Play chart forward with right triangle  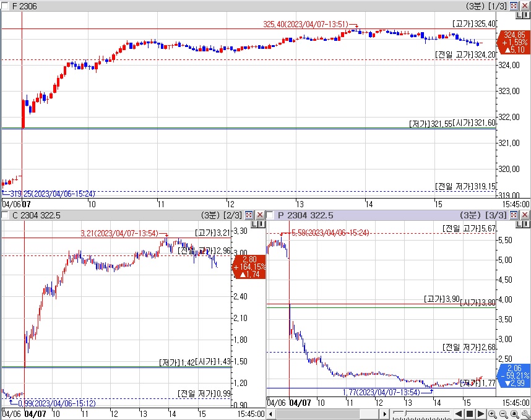(x=480, y=414)
